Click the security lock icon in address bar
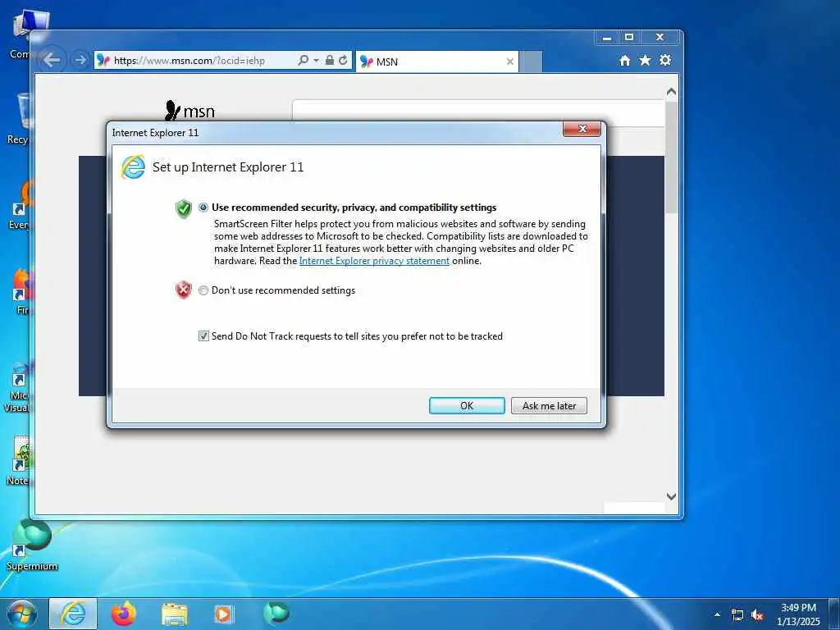840x630 pixels. (x=330, y=61)
